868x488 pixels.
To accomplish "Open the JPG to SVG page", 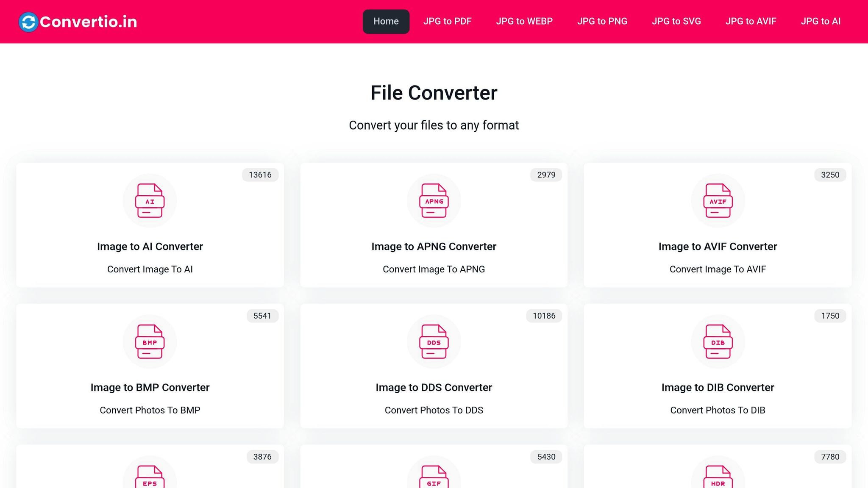I will pos(676,21).
